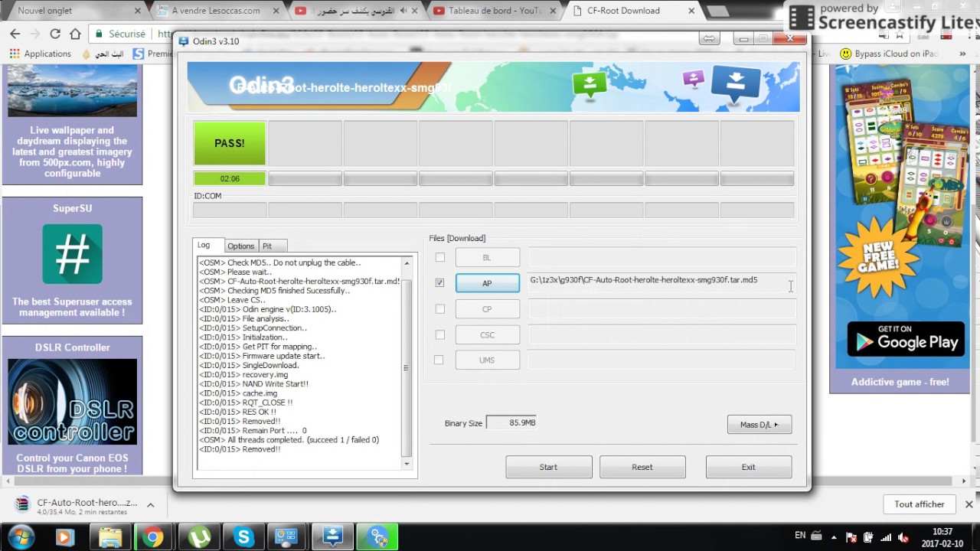Go to Chrome home page

(x=75, y=34)
